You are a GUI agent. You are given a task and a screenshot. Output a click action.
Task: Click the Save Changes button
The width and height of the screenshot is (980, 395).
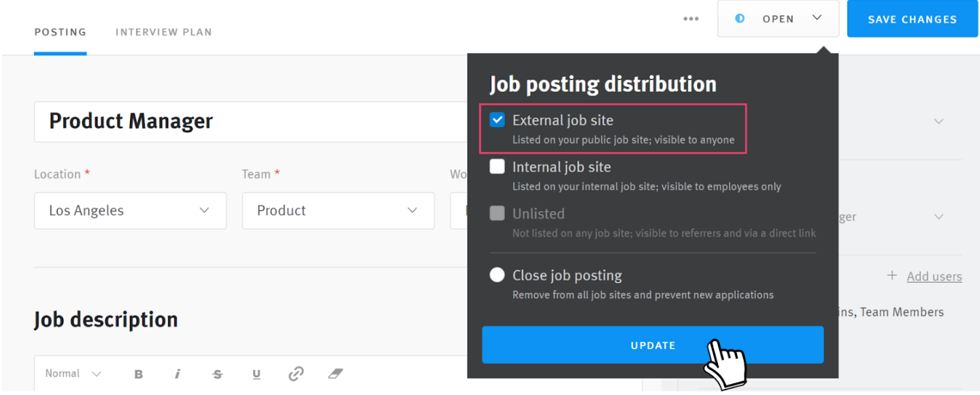[x=912, y=18]
